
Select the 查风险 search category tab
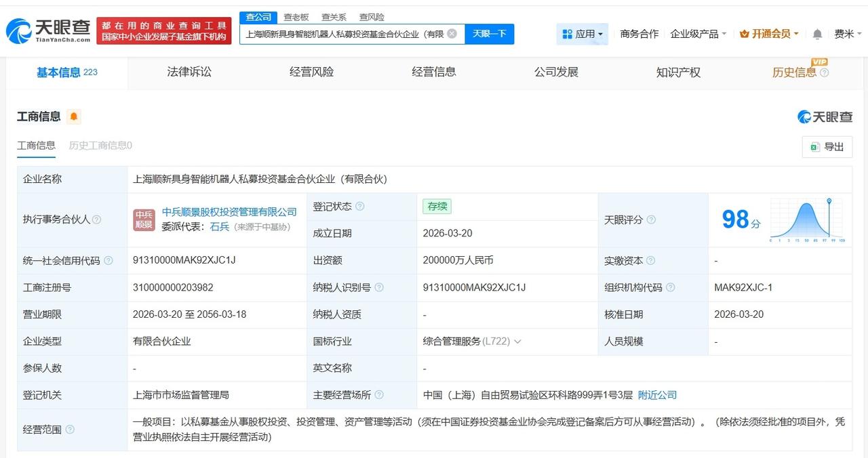pyautogui.click(x=371, y=17)
